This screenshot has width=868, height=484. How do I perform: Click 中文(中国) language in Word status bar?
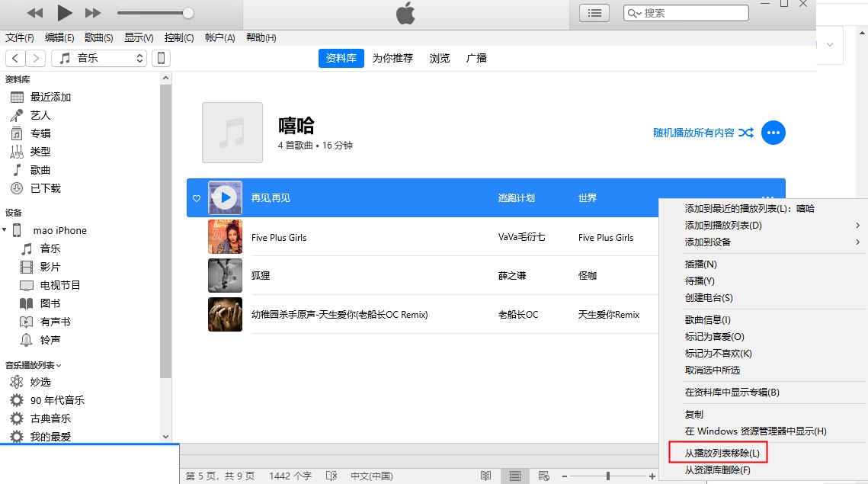[371, 476]
